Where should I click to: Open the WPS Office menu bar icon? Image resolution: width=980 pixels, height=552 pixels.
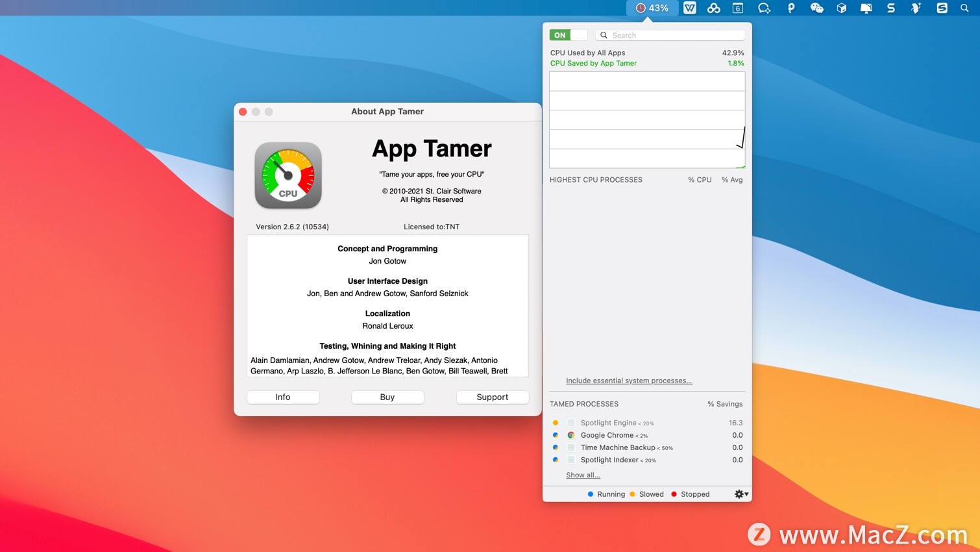[689, 8]
